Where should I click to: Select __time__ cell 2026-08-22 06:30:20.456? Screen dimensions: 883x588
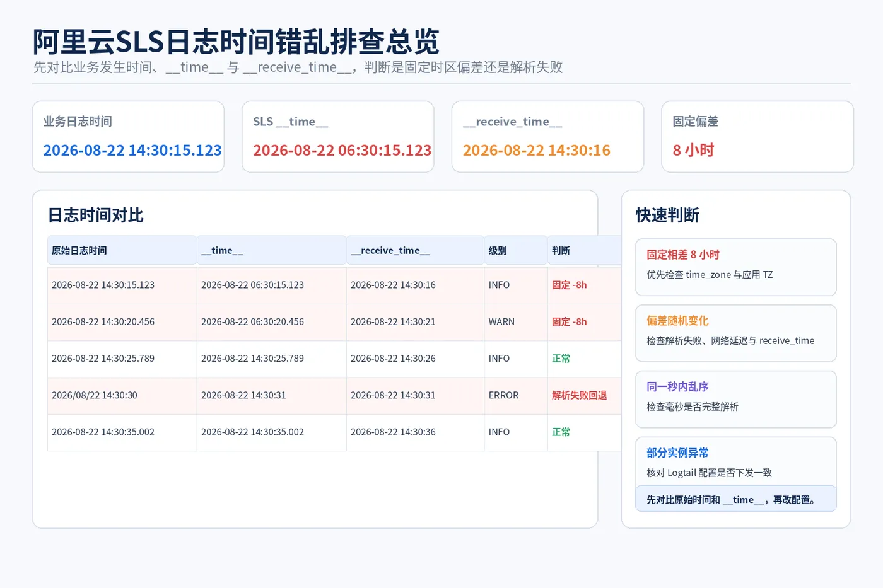(x=272, y=321)
